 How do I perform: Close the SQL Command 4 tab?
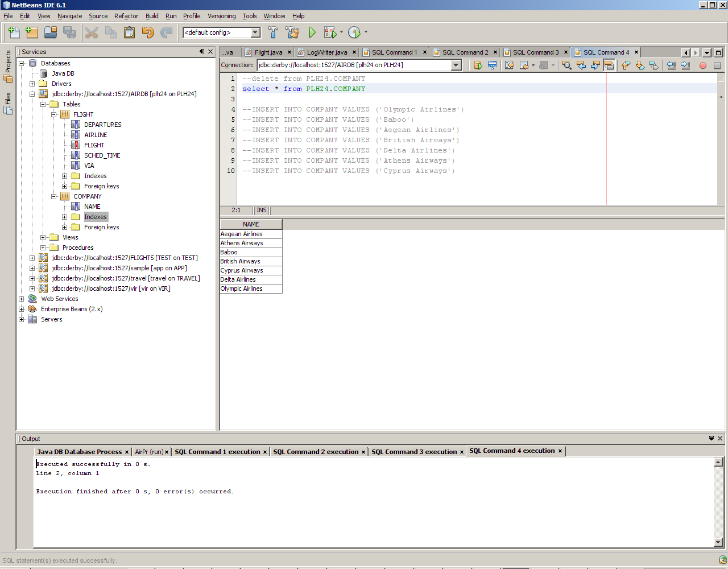(636, 52)
